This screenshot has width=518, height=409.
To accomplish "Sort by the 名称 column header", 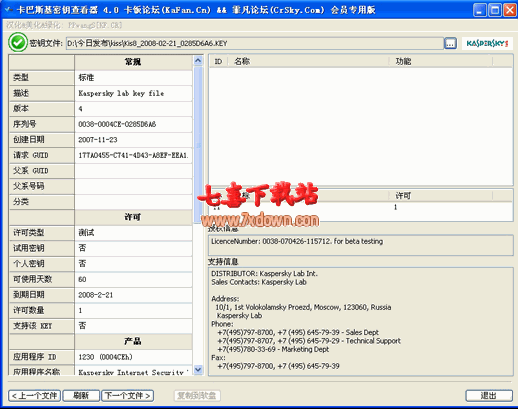I will (308, 61).
